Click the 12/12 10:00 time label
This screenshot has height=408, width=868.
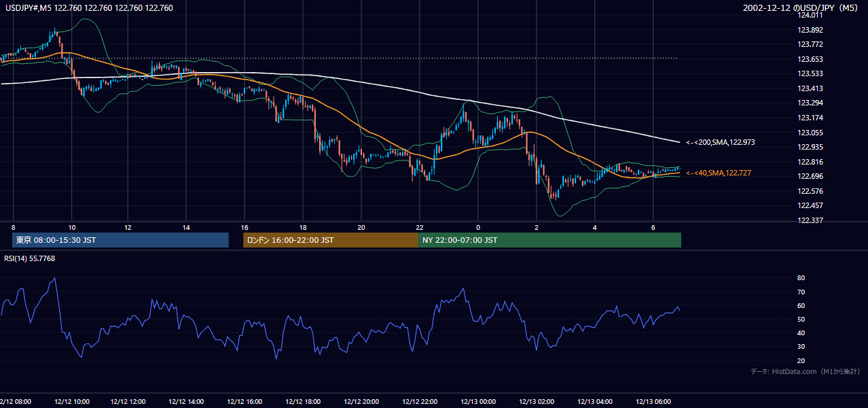[x=71, y=401]
